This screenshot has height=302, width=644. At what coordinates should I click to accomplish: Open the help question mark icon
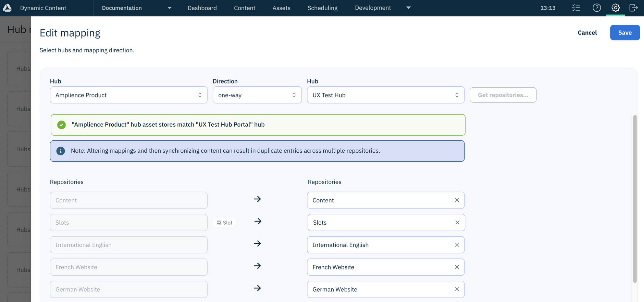point(597,8)
